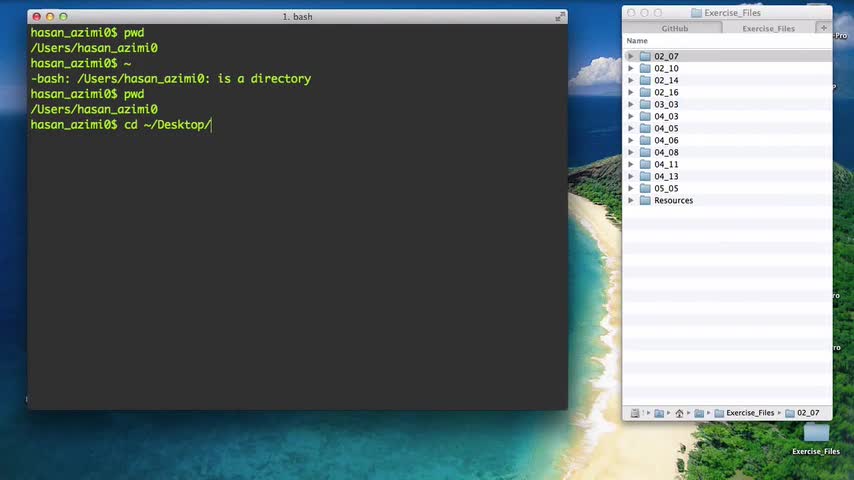Viewport: 854px width, 480px height.
Task: Zoom the bash terminal with green button
Action: (63, 17)
